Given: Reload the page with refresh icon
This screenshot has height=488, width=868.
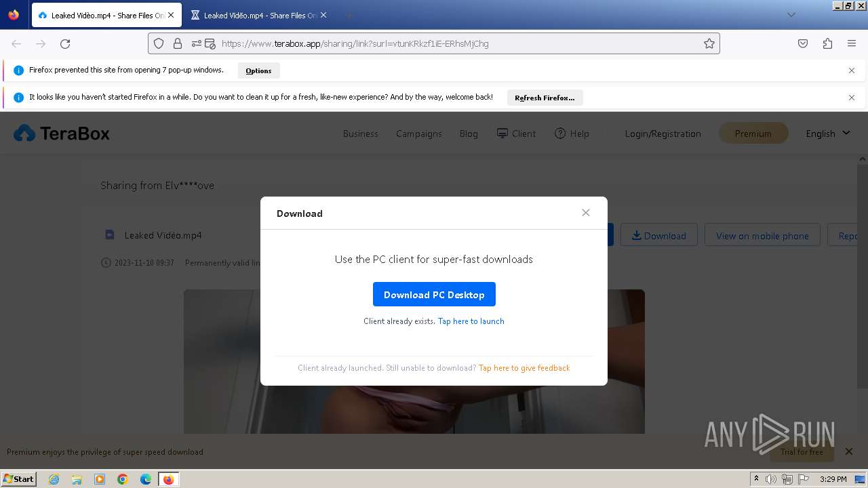Looking at the screenshot, I should (65, 43).
